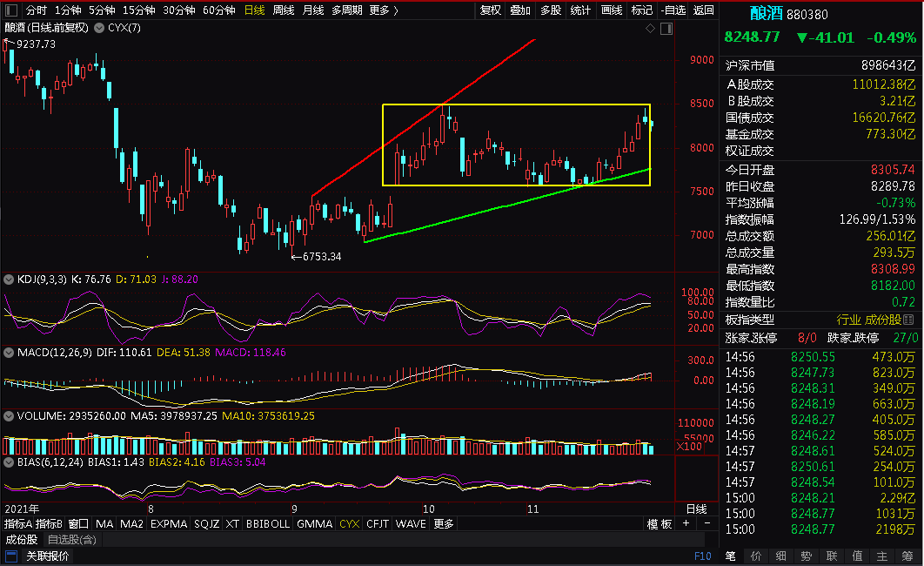This screenshot has width=924, height=566.
Task: Select the GMMA indicator tab
Action: (x=315, y=523)
